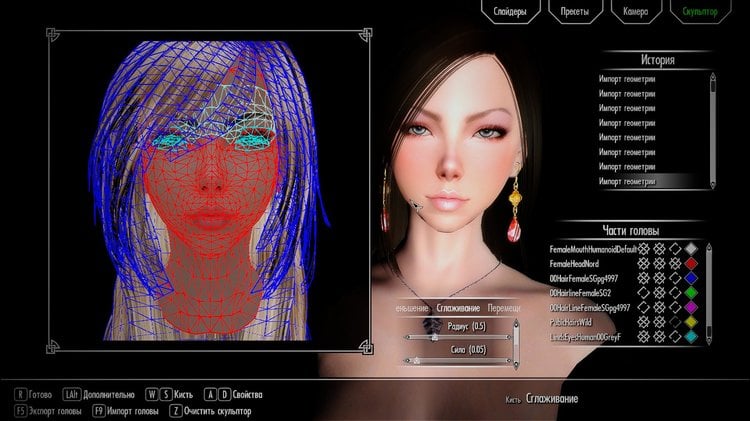Image resolution: width=750 pixels, height=421 pixels.
Task: Click left arrow of Радиус slider
Action: (407, 337)
